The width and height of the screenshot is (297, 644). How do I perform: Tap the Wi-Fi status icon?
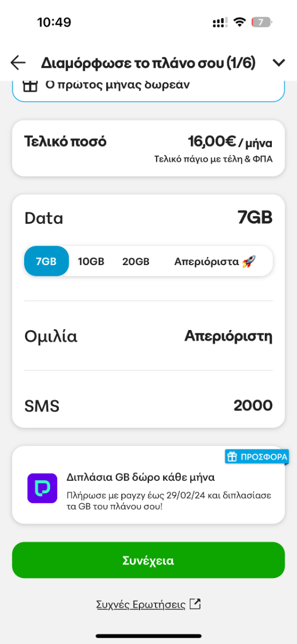(239, 22)
